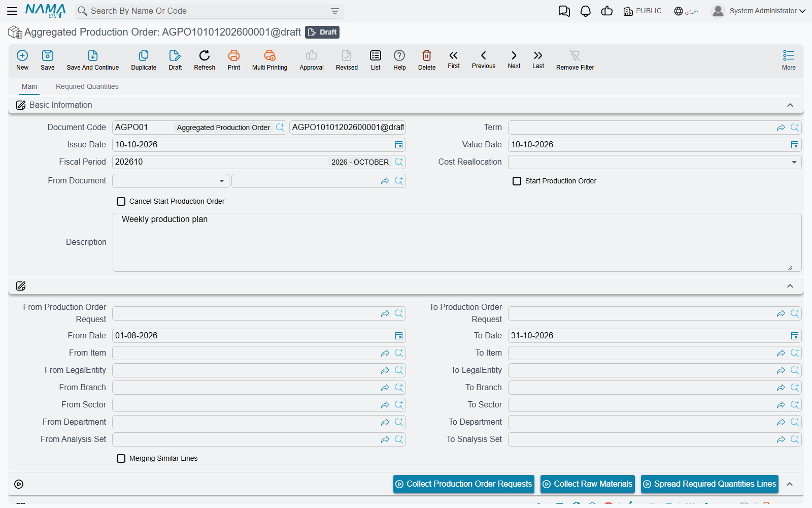Open the Issue Date calendar picker
Screen dimensions: 812x508
coord(399,145)
